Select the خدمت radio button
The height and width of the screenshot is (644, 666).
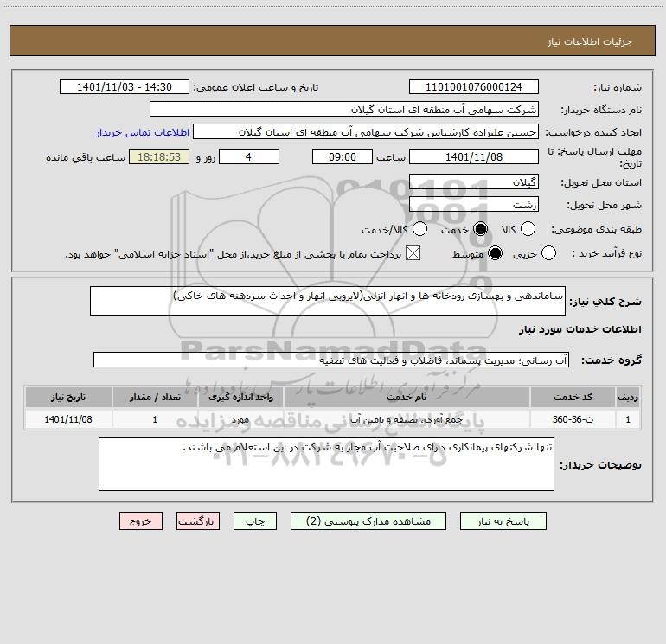tap(480, 229)
